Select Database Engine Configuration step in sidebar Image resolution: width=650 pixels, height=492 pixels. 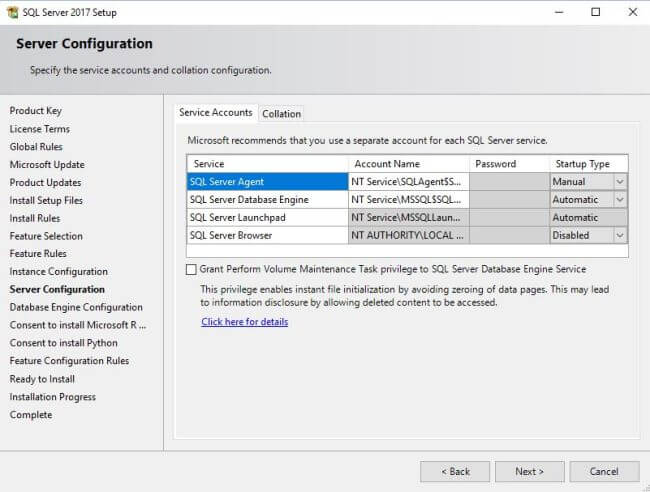point(76,307)
